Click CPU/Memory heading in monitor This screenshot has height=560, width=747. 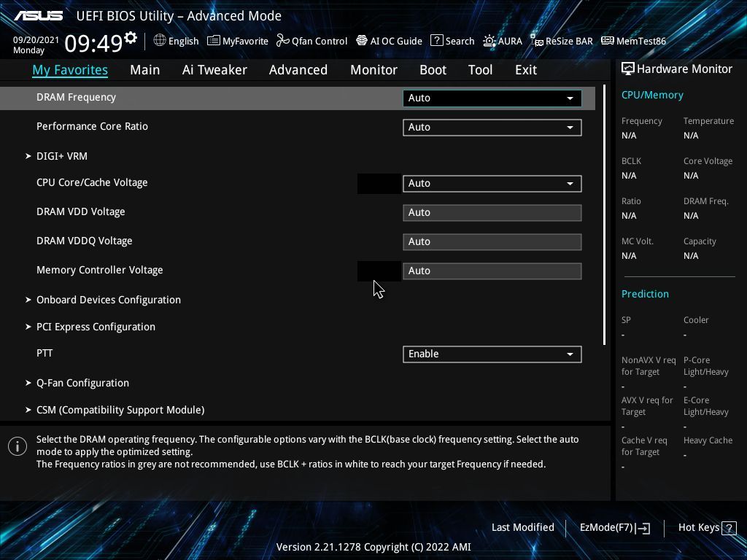[x=652, y=96]
